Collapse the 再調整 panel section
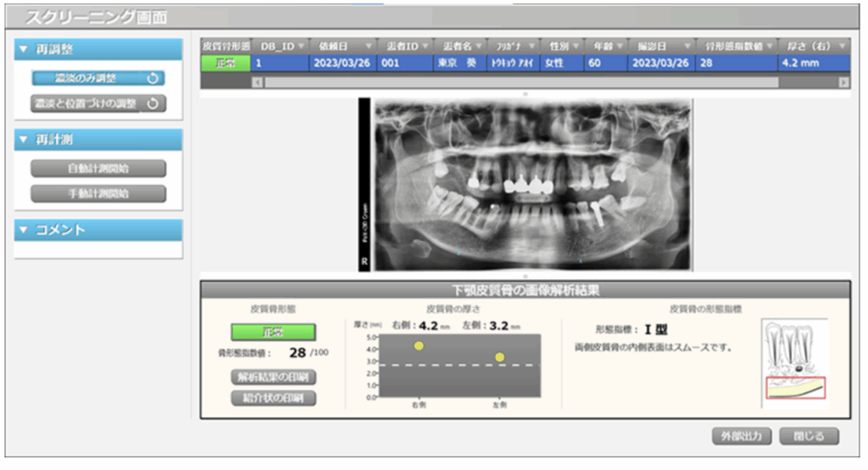The width and height of the screenshot is (868, 470). point(24,49)
